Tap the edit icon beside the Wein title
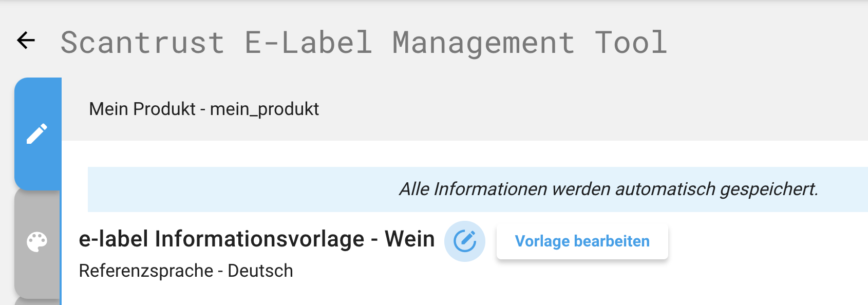868x305 pixels. (465, 239)
